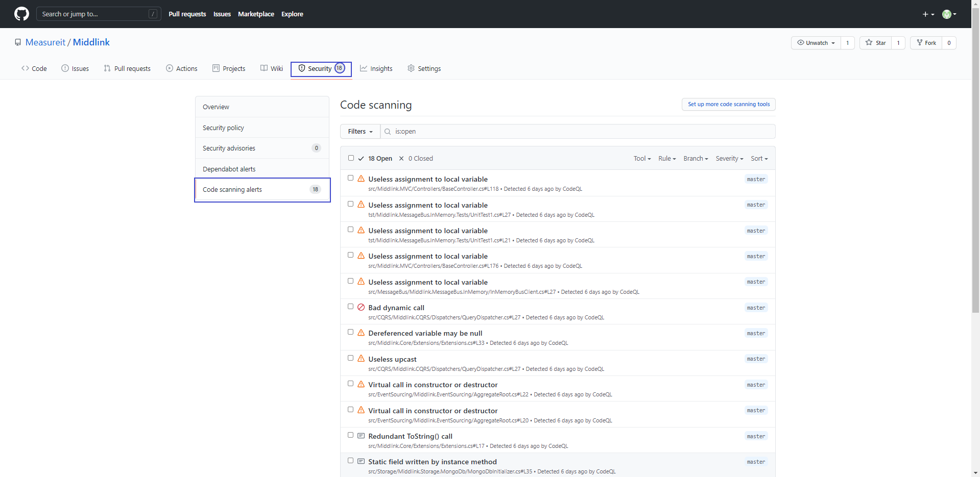Click the checkmark icon next to 18 Open

pyautogui.click(x=361, y=159)
